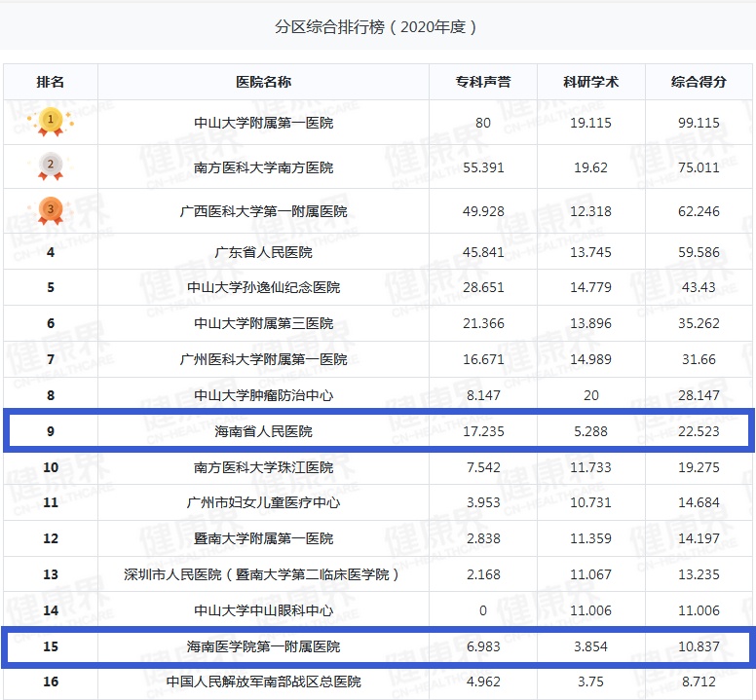This screenshot has height=700, width=756.
Task: Click the research value 5.288
Action: [x=591, y=431]
